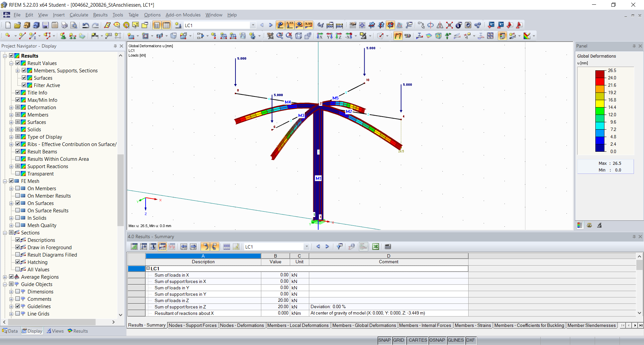Toggle the project navigator panel icon
Screen dimensions: 644x345
point(157,25)
